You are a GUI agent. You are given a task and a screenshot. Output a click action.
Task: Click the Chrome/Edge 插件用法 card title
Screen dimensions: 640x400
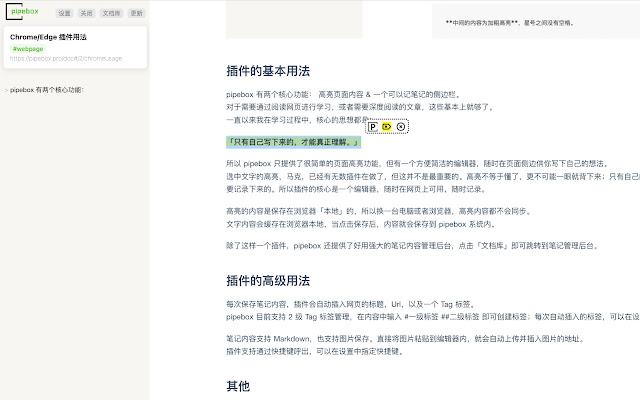click(x=48, y=37)
